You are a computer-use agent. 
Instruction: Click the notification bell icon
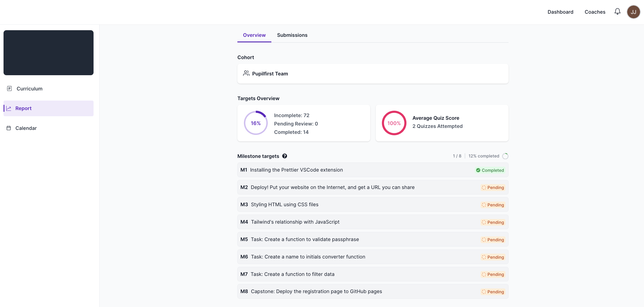point(617,11)
